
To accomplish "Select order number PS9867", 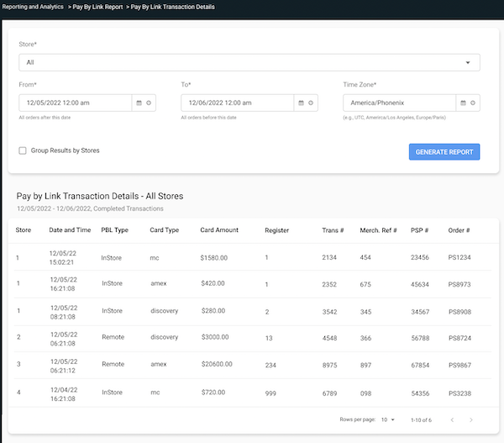I will click(x=460, y=365).
